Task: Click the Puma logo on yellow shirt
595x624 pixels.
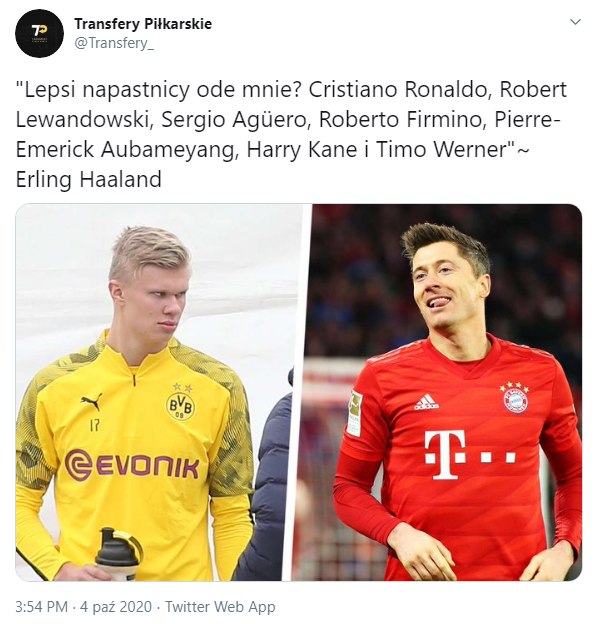Action: [x=92, y=401]
